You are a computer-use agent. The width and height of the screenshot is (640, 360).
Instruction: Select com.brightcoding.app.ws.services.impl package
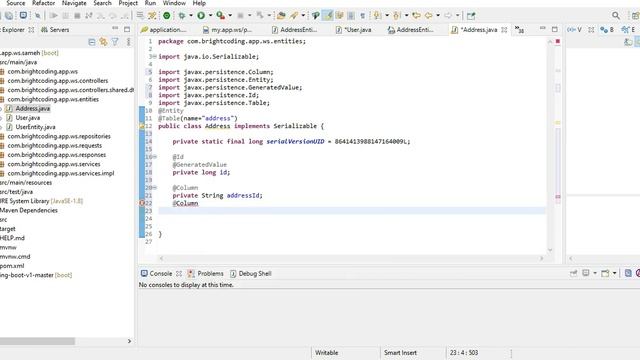60,173
